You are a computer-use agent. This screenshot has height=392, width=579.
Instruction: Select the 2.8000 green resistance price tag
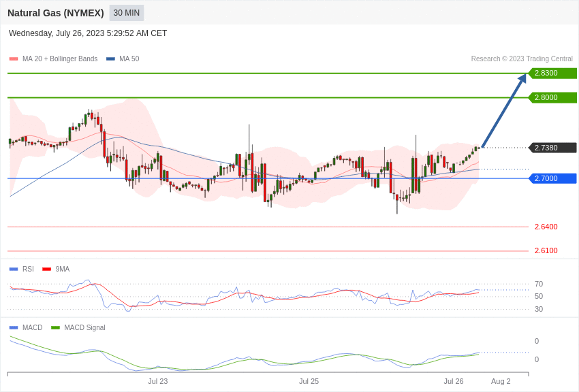point(552,98)
